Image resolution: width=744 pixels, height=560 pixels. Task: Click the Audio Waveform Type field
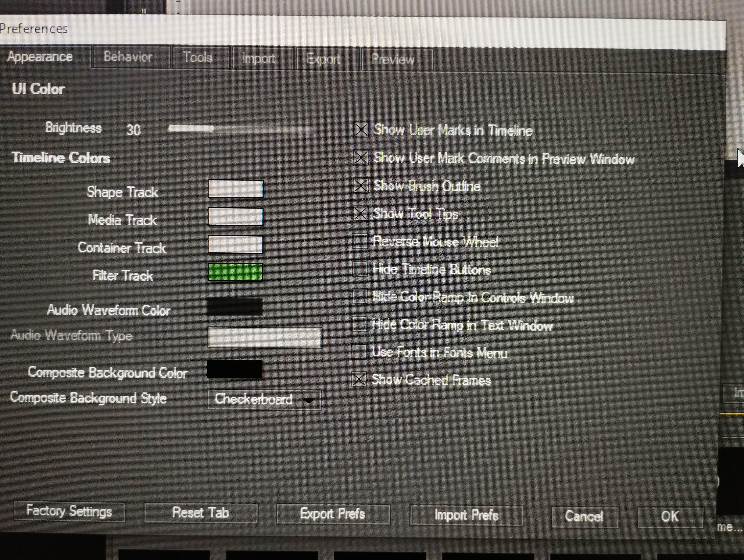(x=265, y=337)
